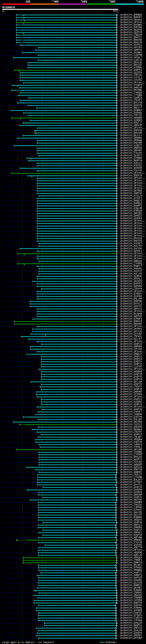Open hit UniRef100_Q5DE07
Viewport: 146px width, 644px height.
(x=131, y=354)
